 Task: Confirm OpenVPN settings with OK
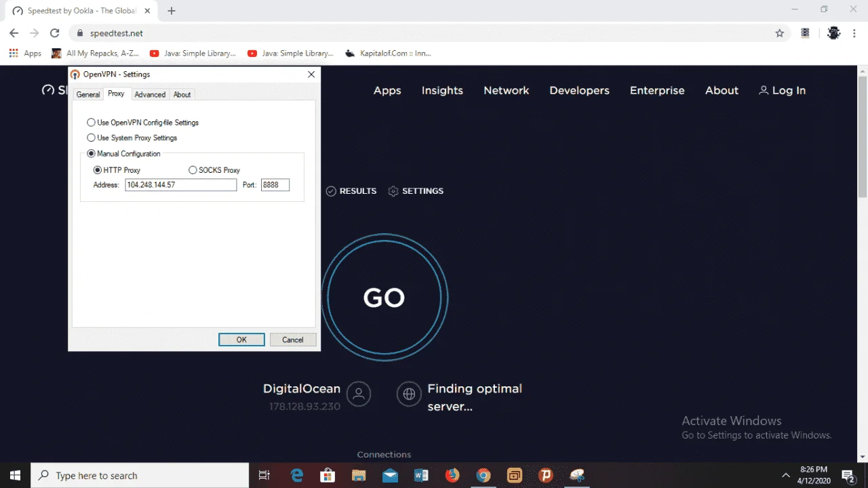click(241, 340)
